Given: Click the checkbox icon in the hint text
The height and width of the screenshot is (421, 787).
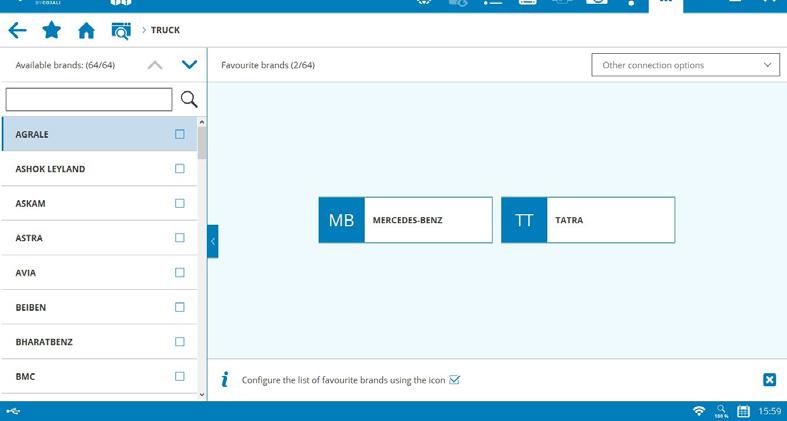Looking at the screenshot, I should (x=454, y=380).
